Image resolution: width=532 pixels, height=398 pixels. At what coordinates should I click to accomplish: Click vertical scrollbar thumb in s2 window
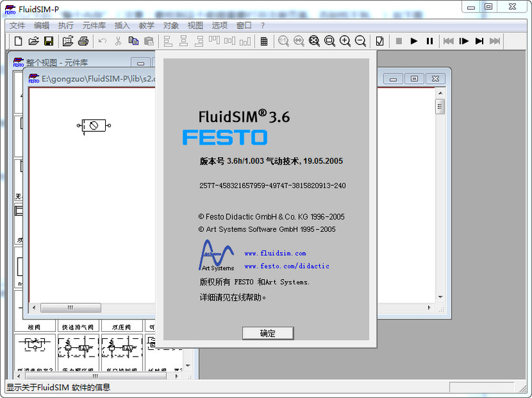(x=440, y=106)
